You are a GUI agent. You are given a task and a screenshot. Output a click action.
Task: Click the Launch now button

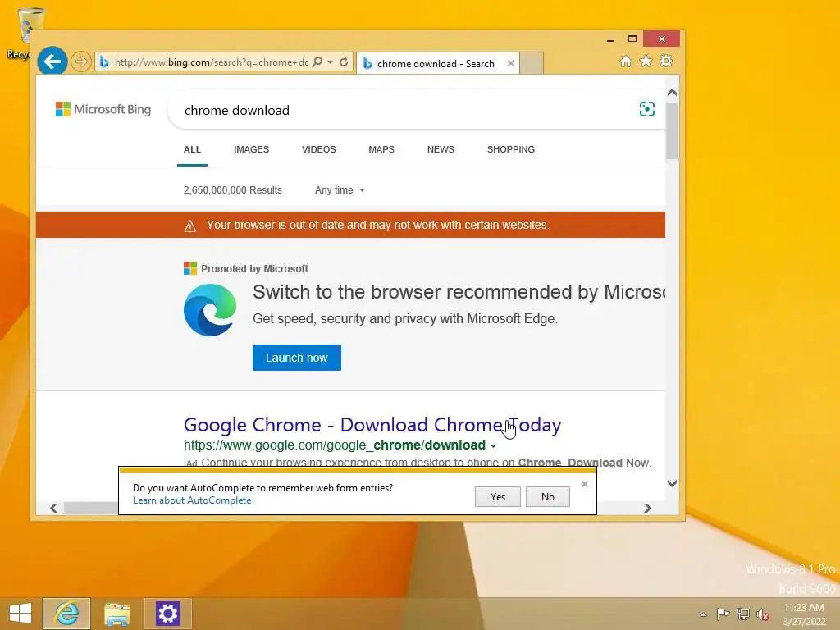pos(297,358)
